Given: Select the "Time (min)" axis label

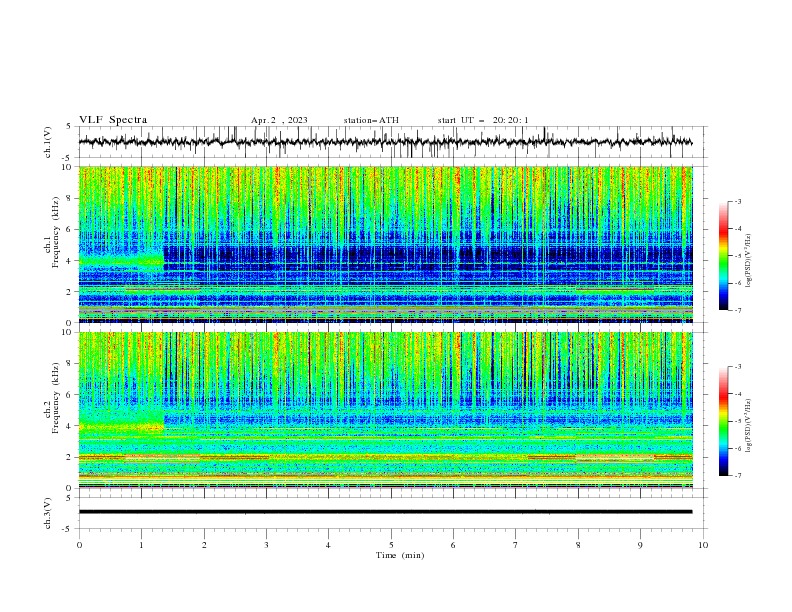Looking at the screenshot, I should 400,555.
